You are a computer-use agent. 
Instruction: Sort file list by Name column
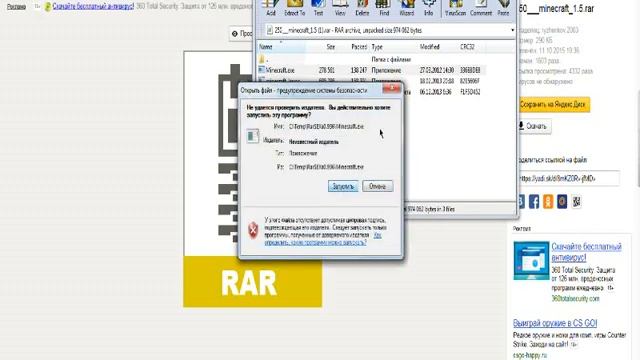coord(282,47)
